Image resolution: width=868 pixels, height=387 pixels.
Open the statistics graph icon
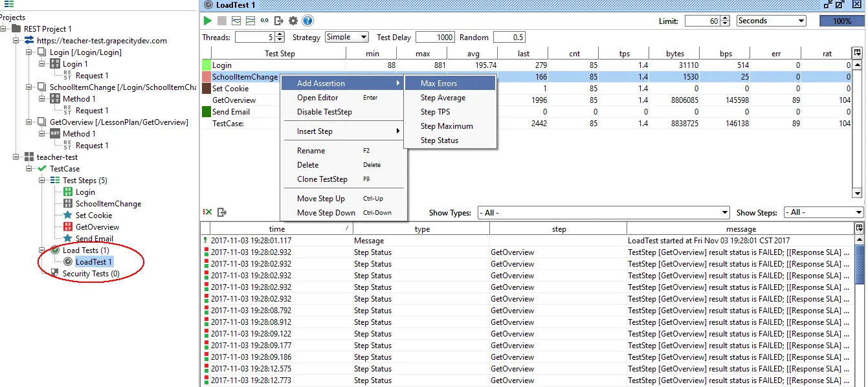(236, 21)
